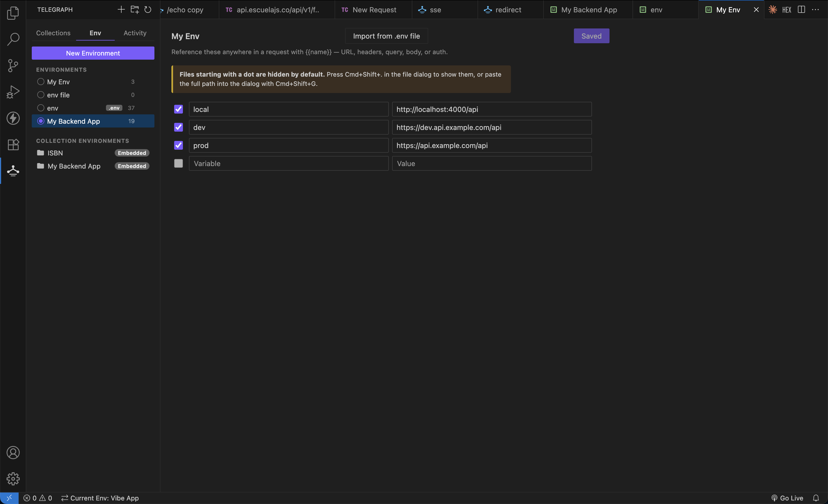Open the Manage settings gear
828x504 pixels.
pyautogui.click(x=13, y=479)
